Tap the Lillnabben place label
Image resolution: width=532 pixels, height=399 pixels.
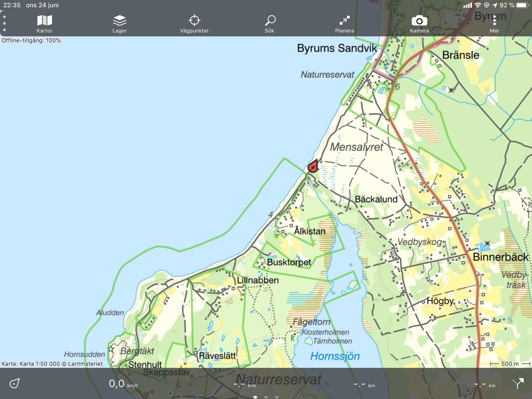coord(258,280)
